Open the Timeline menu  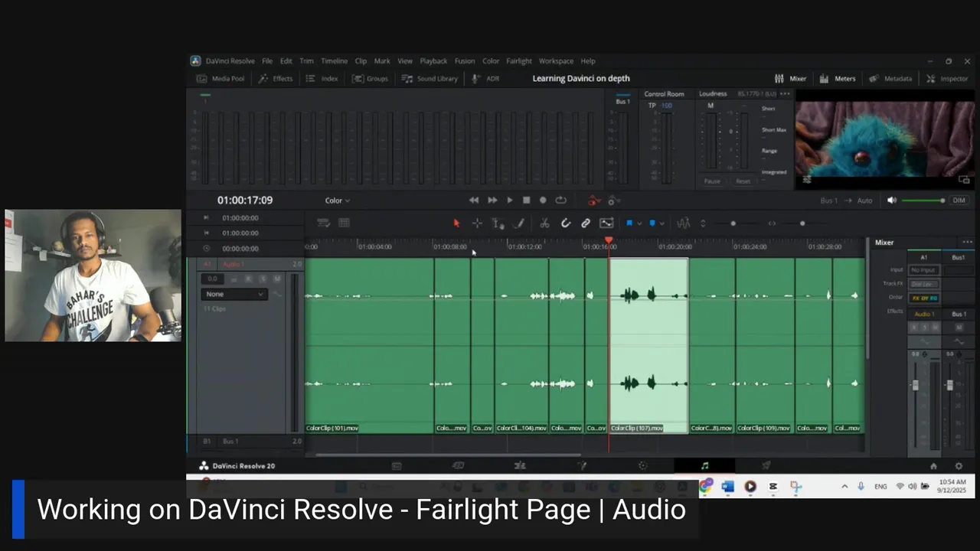coord(334,61)
